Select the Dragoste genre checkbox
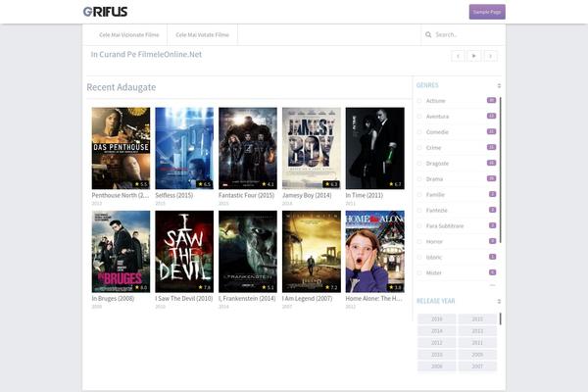 coord(419,164)
